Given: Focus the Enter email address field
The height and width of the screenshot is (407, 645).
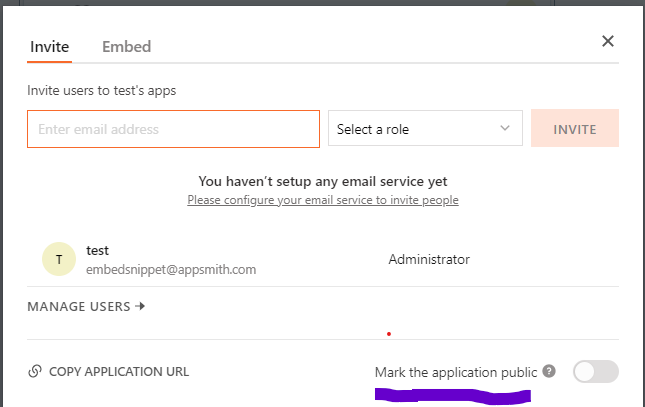Looking at the screenshot, I should click(173, 129).
